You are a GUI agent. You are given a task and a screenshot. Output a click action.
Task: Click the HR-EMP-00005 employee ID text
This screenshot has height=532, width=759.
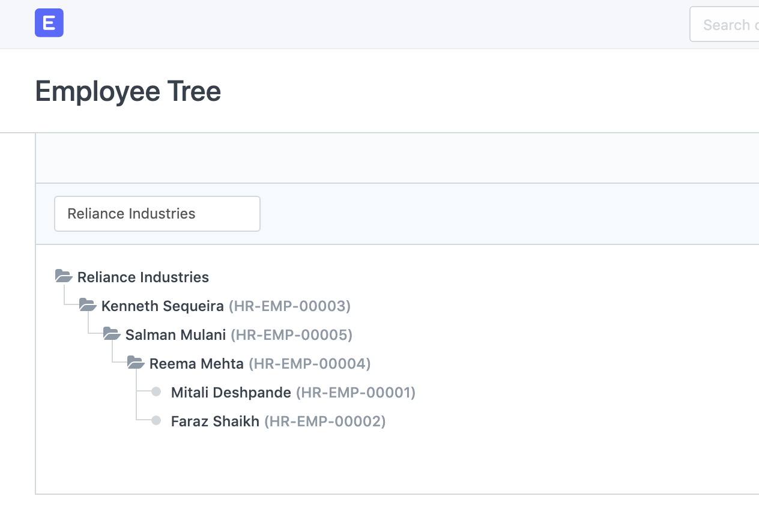[x=291, y=335]
